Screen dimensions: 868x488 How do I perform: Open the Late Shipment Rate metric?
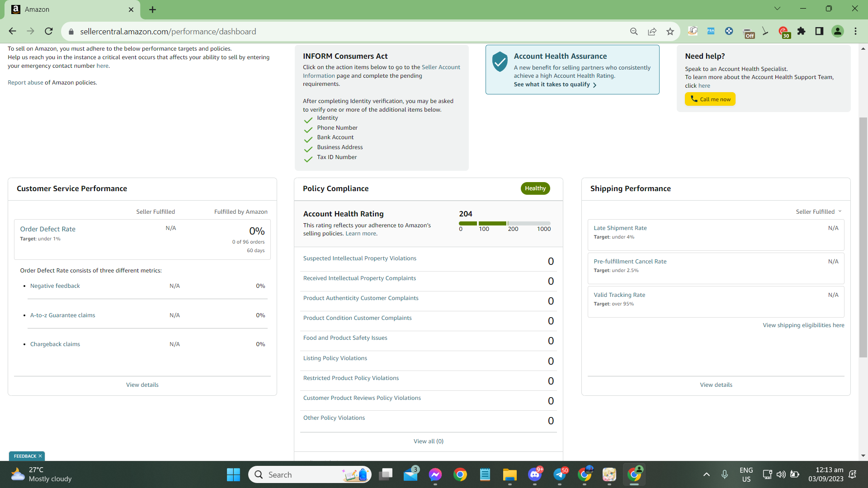tap(620, 228)
